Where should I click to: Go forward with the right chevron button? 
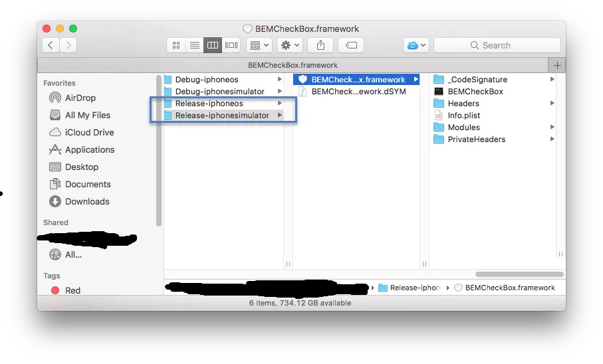click(x=68, y=45)
